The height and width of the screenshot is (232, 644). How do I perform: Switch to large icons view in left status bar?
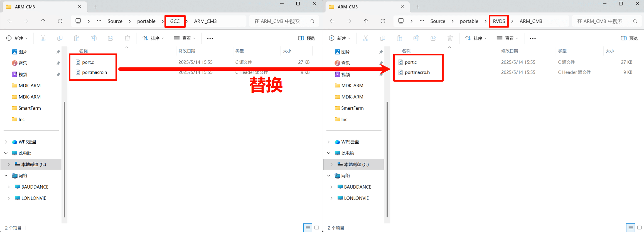tap(317, 228)
